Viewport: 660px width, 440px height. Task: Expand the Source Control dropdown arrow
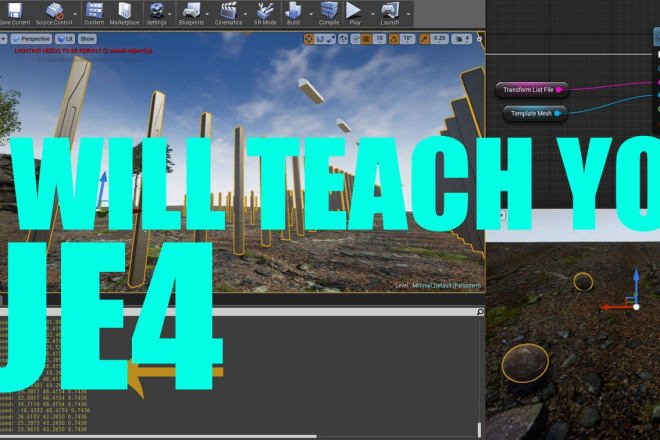point(75,14)
